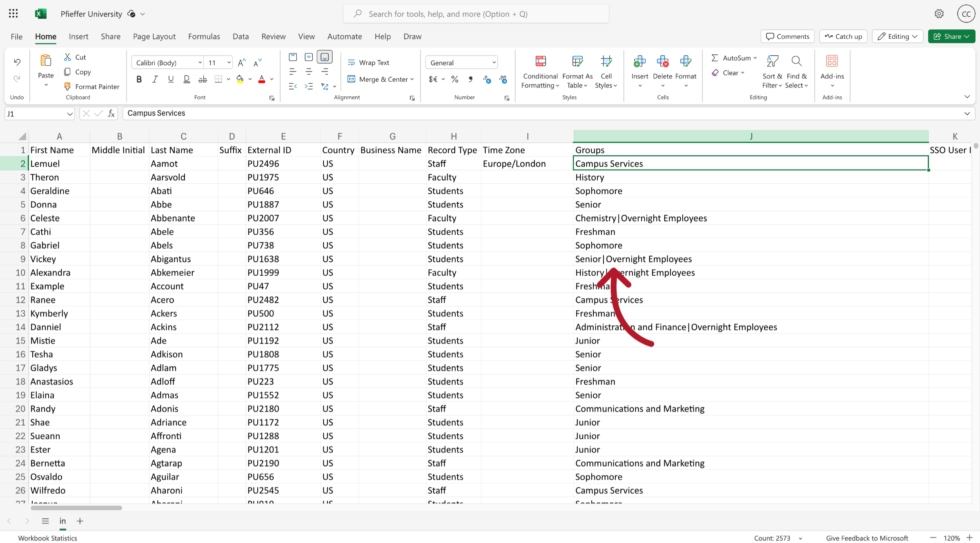Select the Cell Styles icon
Screen dimensions: 980x543
606,62
